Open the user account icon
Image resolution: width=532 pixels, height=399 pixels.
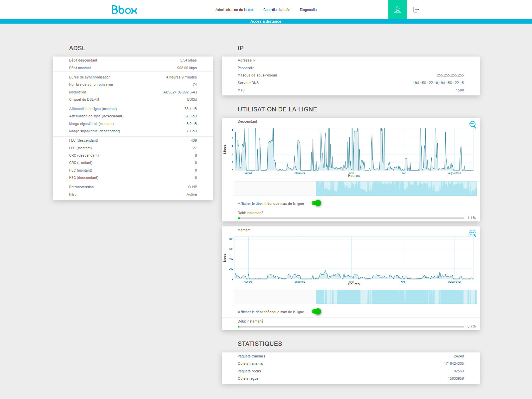click(397, 10)
